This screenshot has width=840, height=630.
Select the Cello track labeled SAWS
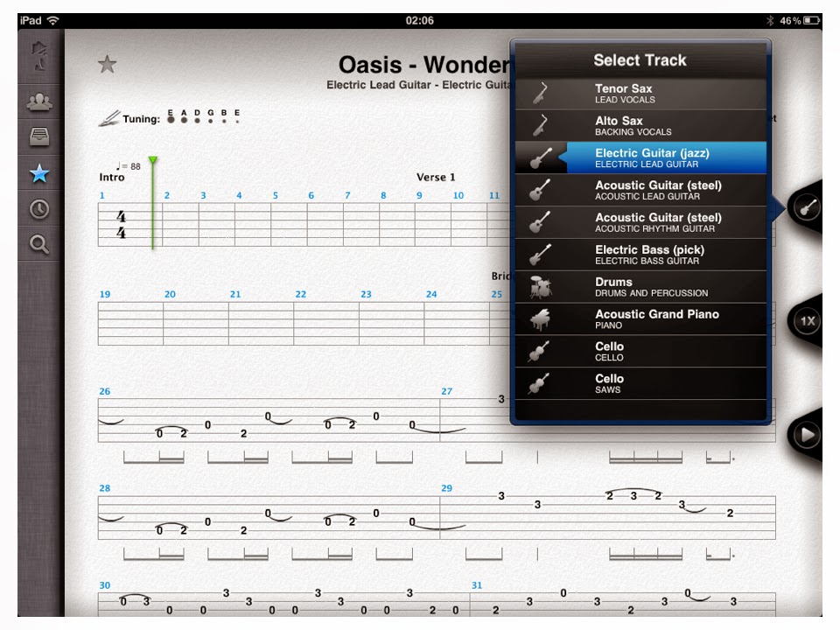(x=640, y=383)
